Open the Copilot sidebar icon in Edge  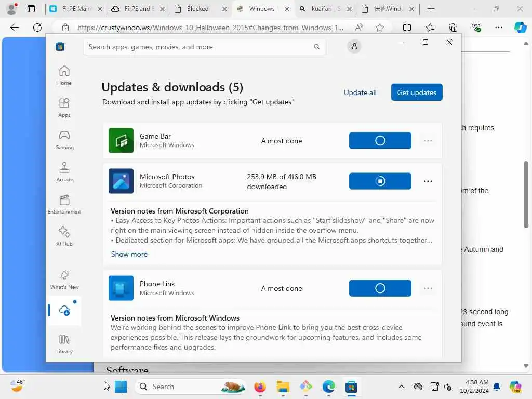click(520, 28)
